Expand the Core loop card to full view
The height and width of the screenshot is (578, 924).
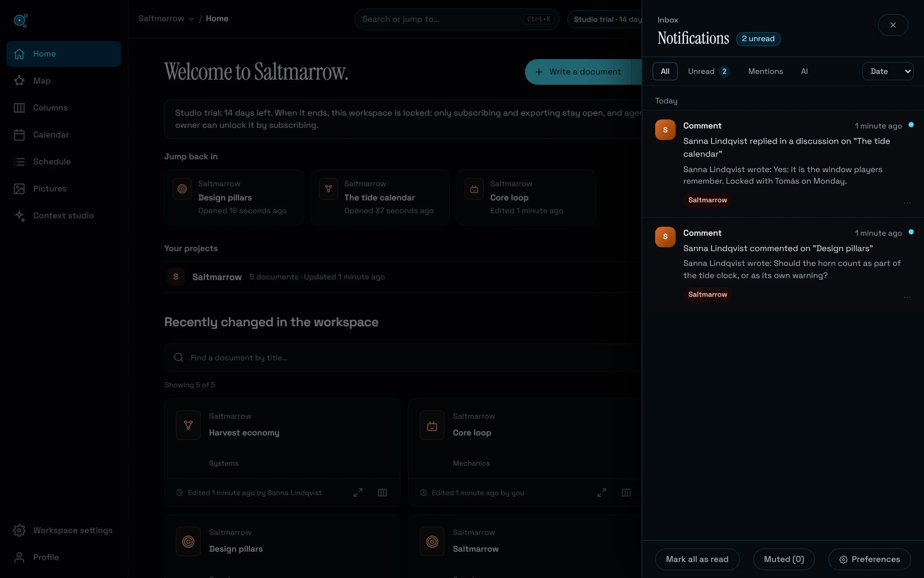(x=602, y=493)
